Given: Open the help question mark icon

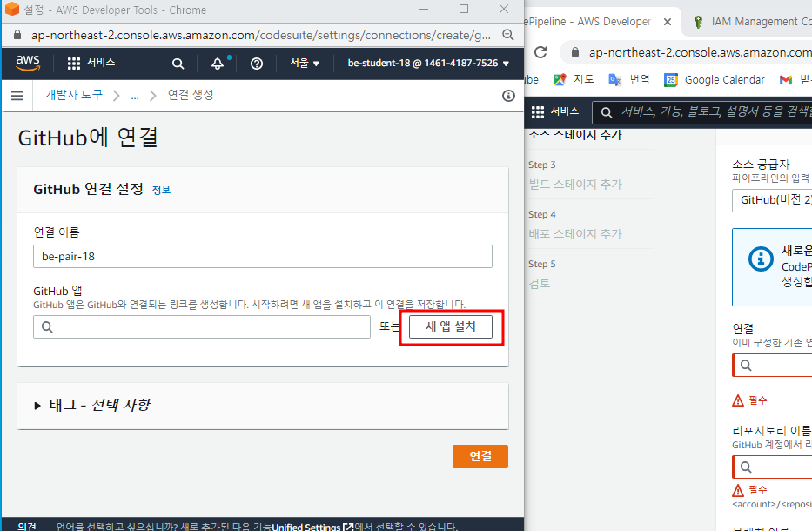Looking at the screenshot, I should point(257,64).
